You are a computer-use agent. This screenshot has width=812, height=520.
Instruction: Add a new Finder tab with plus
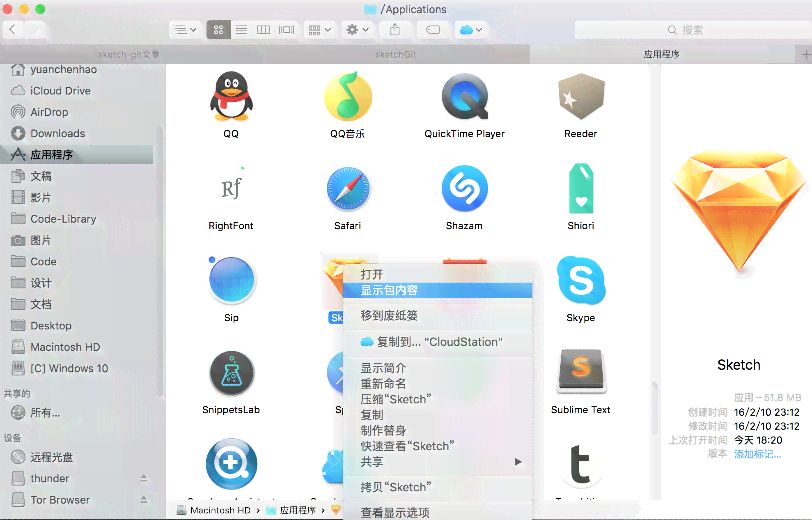click(x=806, y=55)
